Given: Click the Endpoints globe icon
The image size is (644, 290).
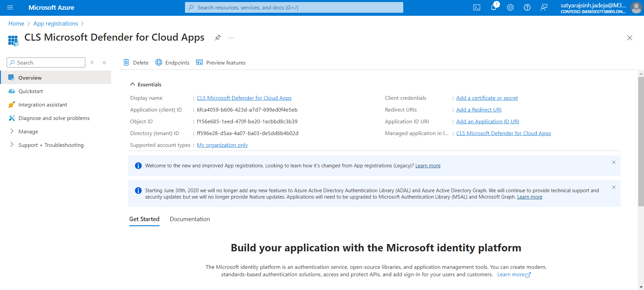Looking at the screenshot, I should [x=159, y=62].
